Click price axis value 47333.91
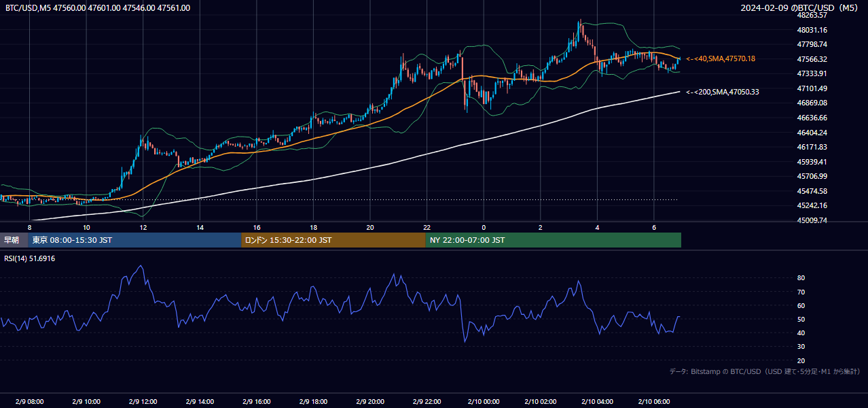 coord(812,73)
